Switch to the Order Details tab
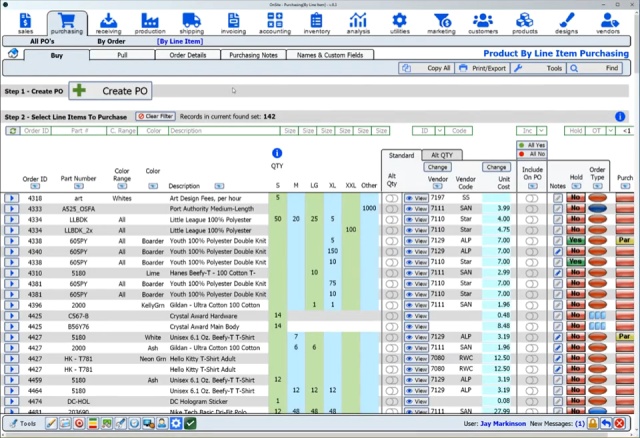The width and height of the screenshot is (640, 438). click(187, 56)
